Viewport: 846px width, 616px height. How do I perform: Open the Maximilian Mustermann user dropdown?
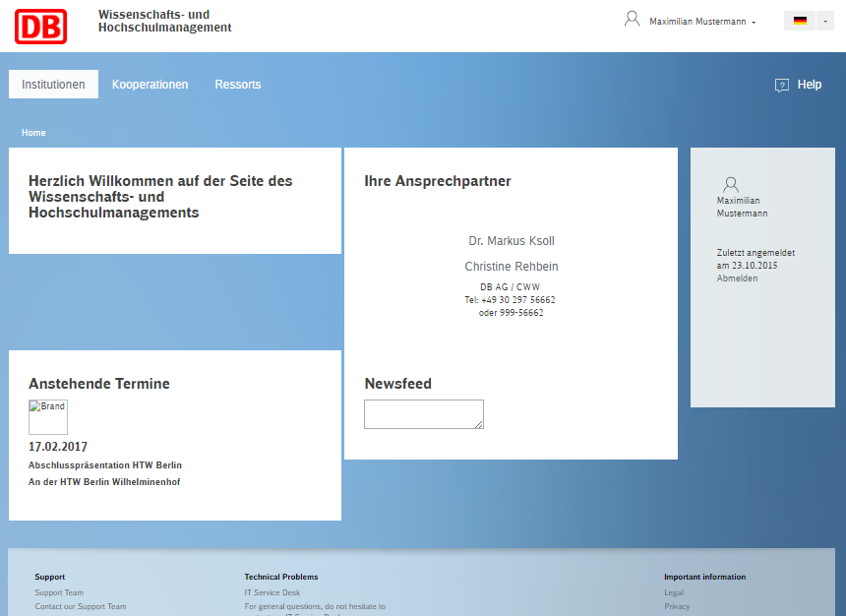[702, 22]
